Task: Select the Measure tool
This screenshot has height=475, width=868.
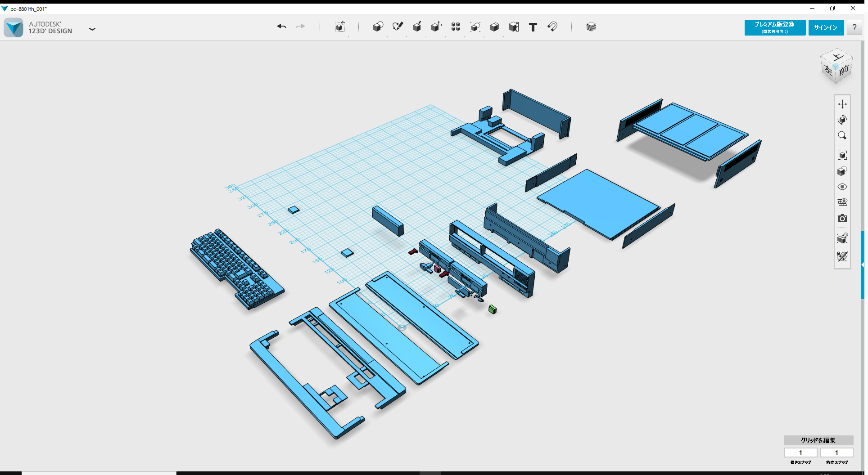Action: click(514, 27)
